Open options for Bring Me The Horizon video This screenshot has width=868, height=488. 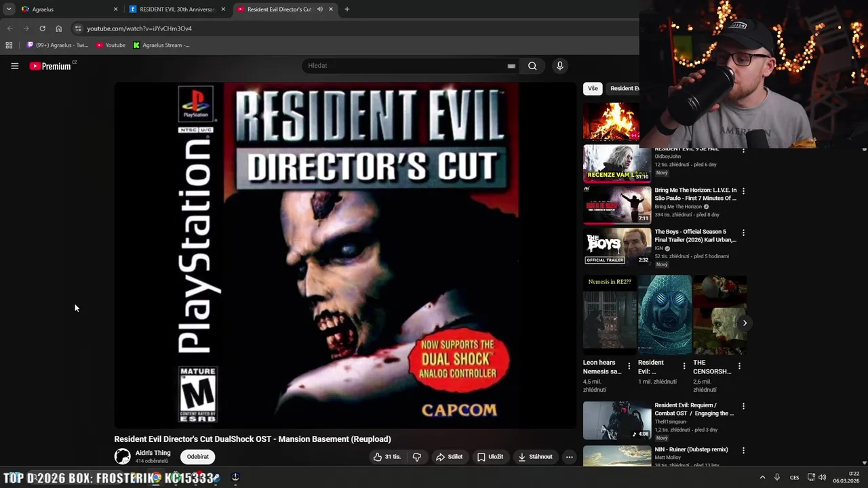click(x=743, y=191)
